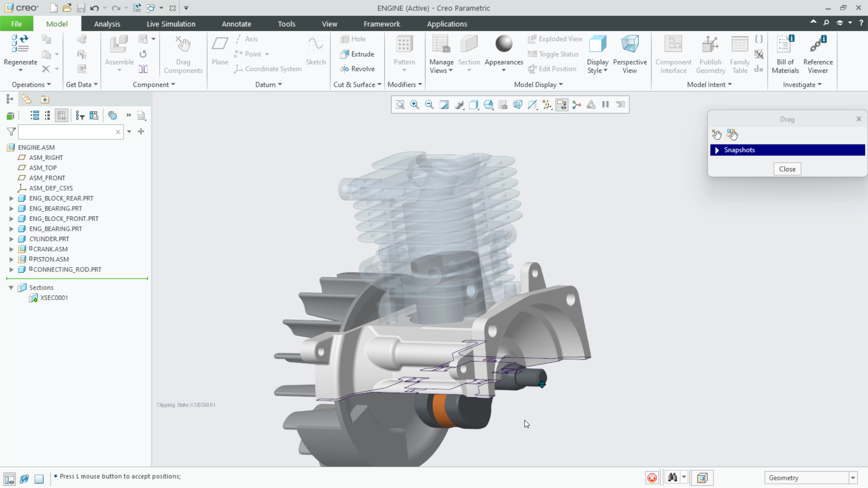Open the File menu
The height and width of the screenshot is (488, 868).
[x=16, y=24]
